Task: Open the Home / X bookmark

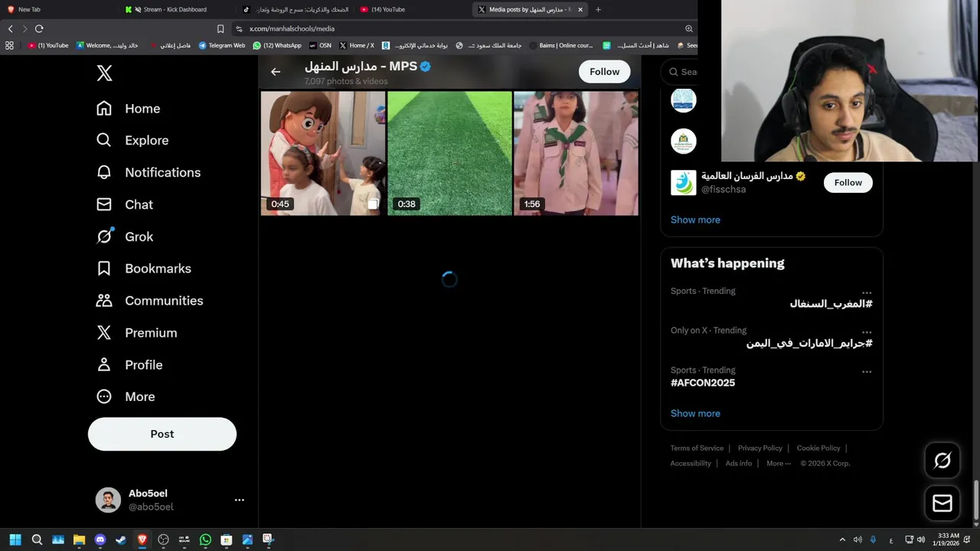Action: [x=357, y=45]
